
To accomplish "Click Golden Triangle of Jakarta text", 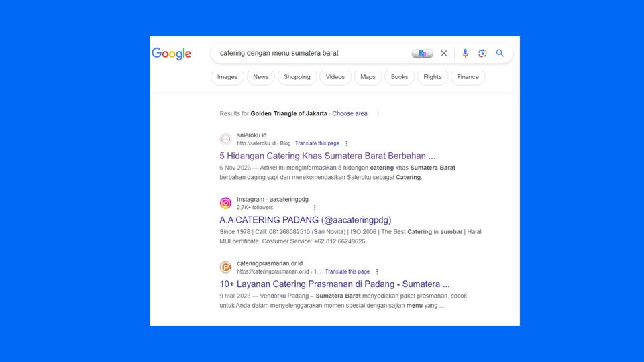I will [288, 113].
